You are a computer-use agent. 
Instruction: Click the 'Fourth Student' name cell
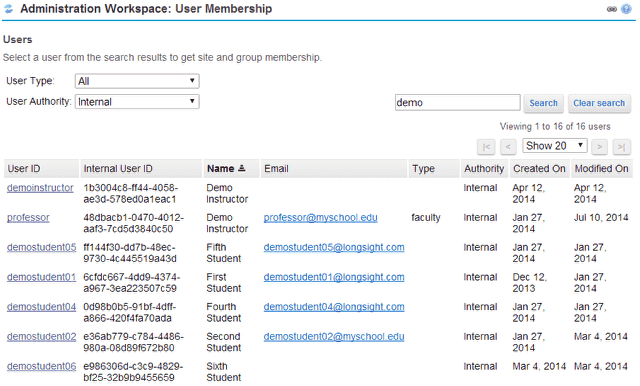224,313
